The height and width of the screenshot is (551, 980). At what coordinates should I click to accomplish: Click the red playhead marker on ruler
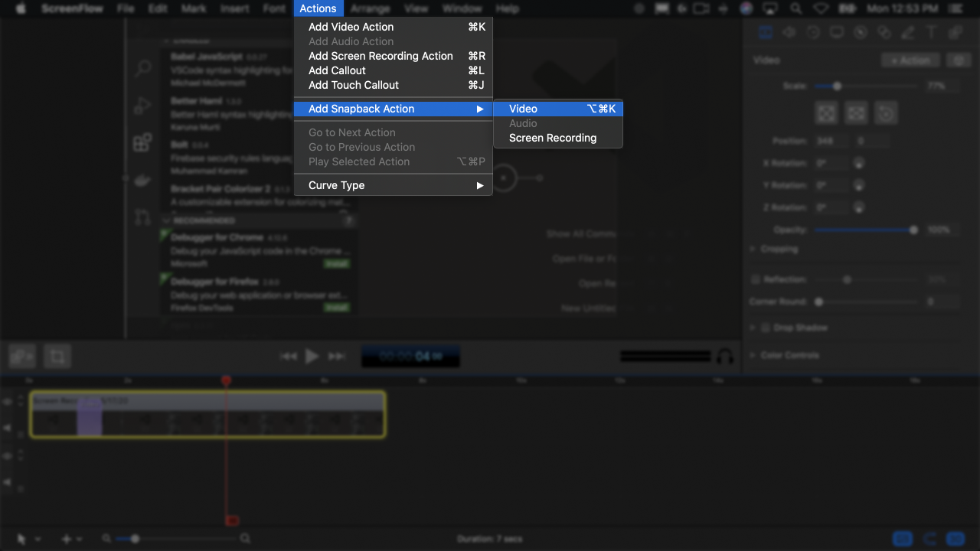pos(226,380)
